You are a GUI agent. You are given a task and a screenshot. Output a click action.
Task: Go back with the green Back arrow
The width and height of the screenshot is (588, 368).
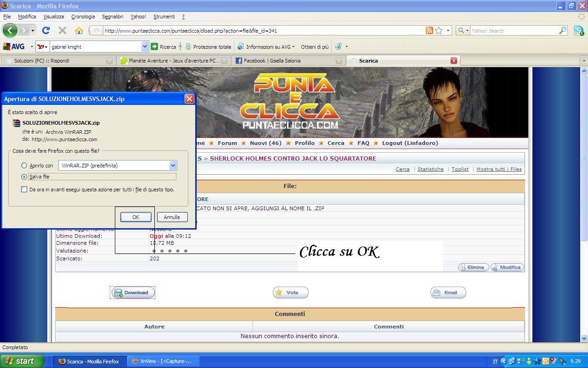[x=10, y=30]
